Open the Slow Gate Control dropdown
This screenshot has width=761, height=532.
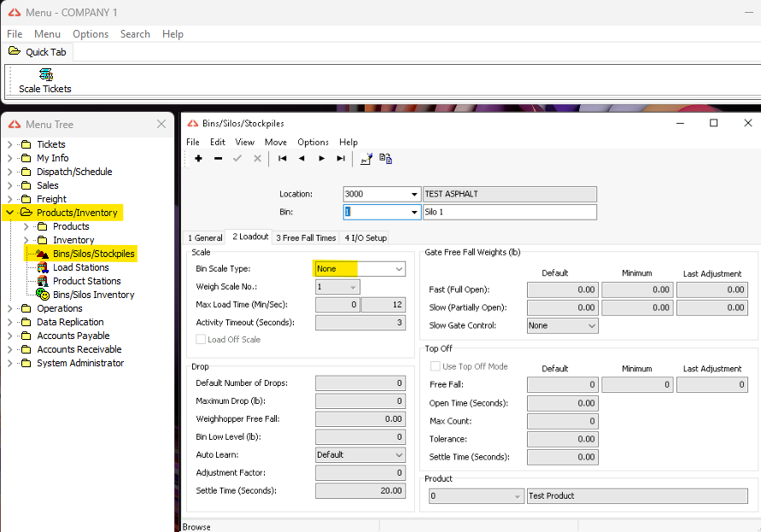[592, 325]
